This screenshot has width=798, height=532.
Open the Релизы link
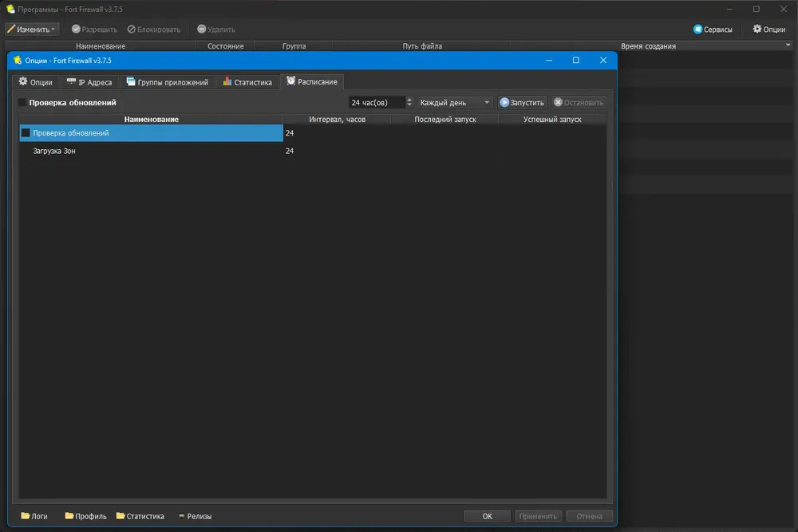(x=195, y=516)
